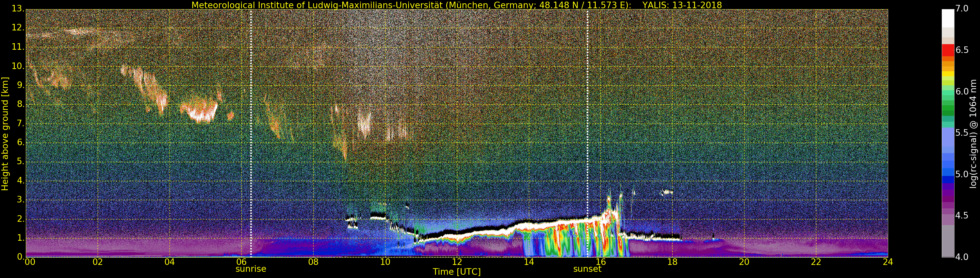Click the 4.5 colorbar tick label

pyautogui.click(x=962, y=216)
